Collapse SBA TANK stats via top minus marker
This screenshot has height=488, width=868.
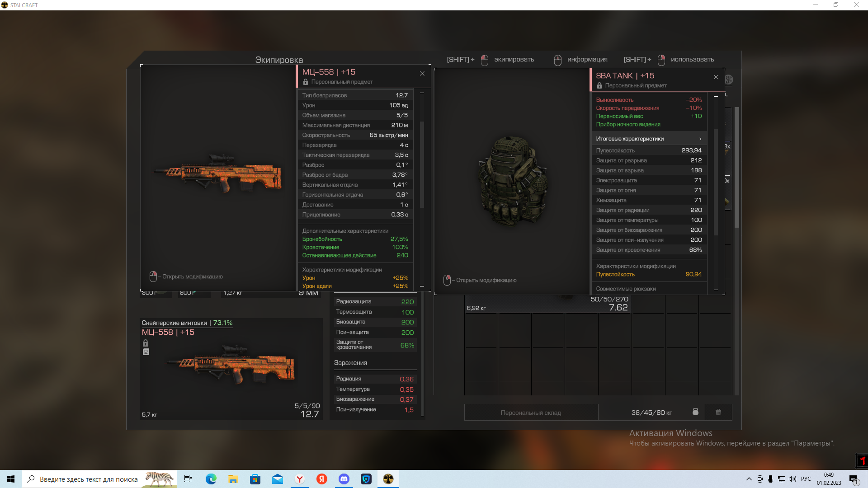click(x=716, y=97)
